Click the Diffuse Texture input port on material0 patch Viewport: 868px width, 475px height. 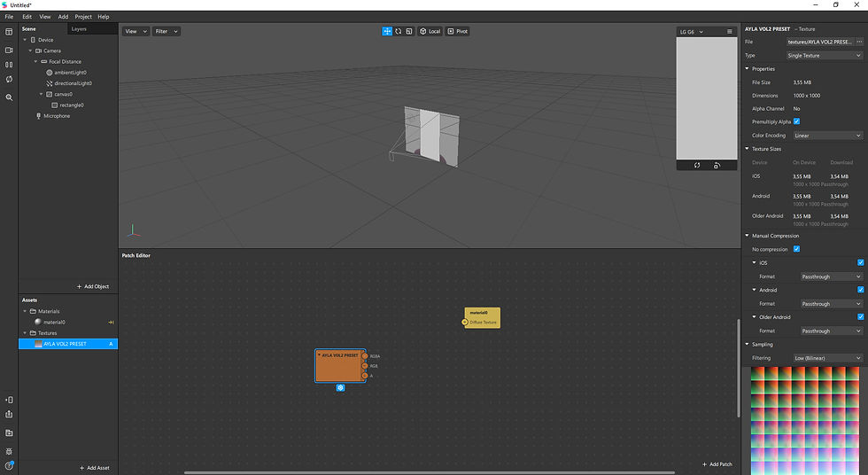coord(465,323)
